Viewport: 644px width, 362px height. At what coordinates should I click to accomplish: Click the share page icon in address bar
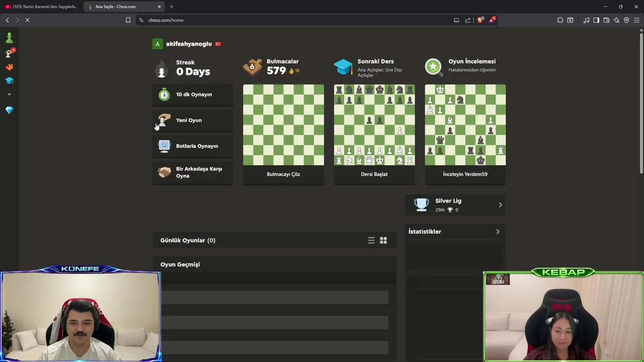point(468,20)
